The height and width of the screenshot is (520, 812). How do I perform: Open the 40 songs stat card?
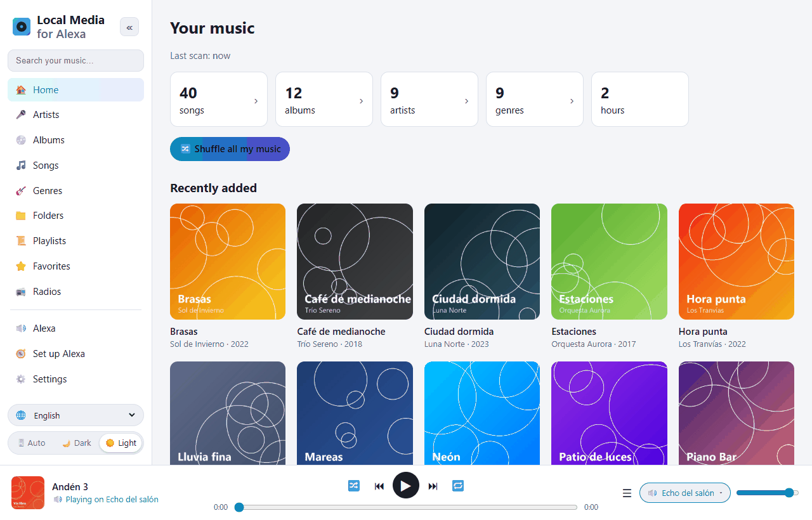click(x=219, y=100)
